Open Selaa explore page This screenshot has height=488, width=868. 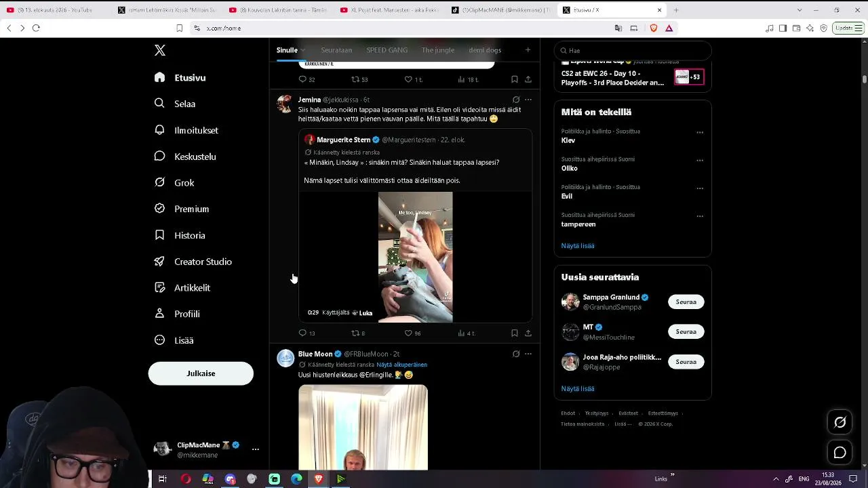coord(175,104)
